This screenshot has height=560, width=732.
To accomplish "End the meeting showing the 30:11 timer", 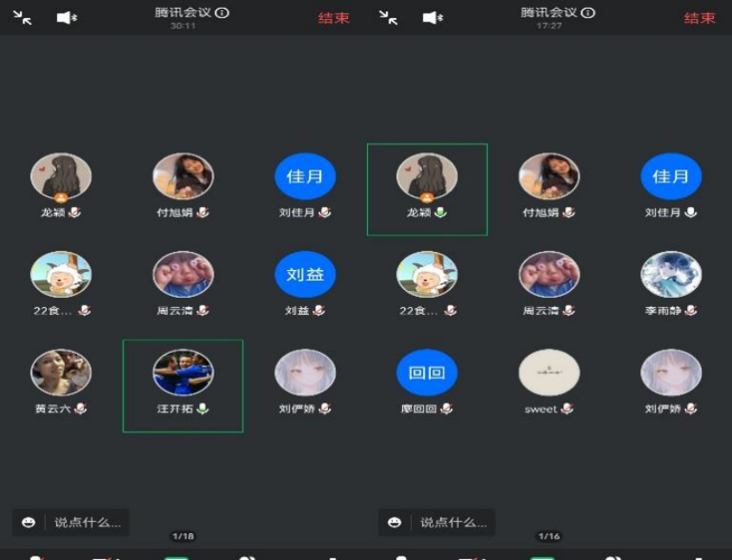I will coord(333,18).
